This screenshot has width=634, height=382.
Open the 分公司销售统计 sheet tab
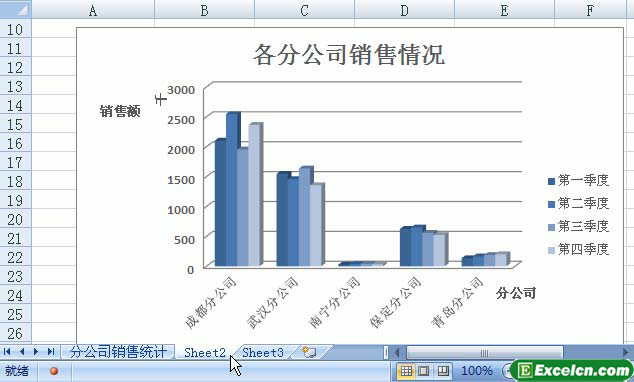(118, 352)
